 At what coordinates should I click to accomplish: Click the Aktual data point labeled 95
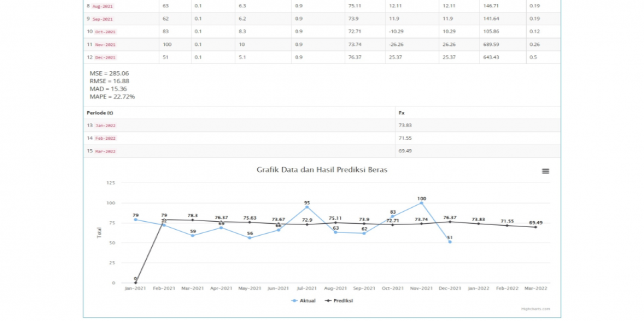307,207
